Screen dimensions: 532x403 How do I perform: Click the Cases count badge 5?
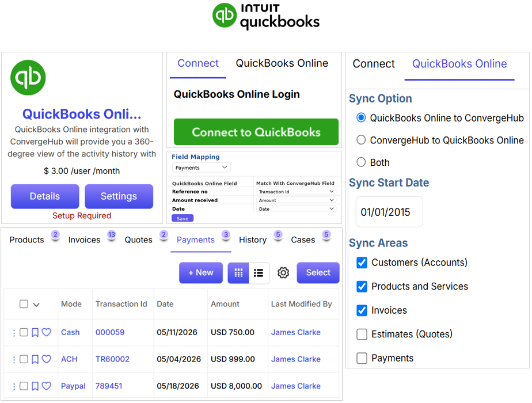[x=326, y=234]
